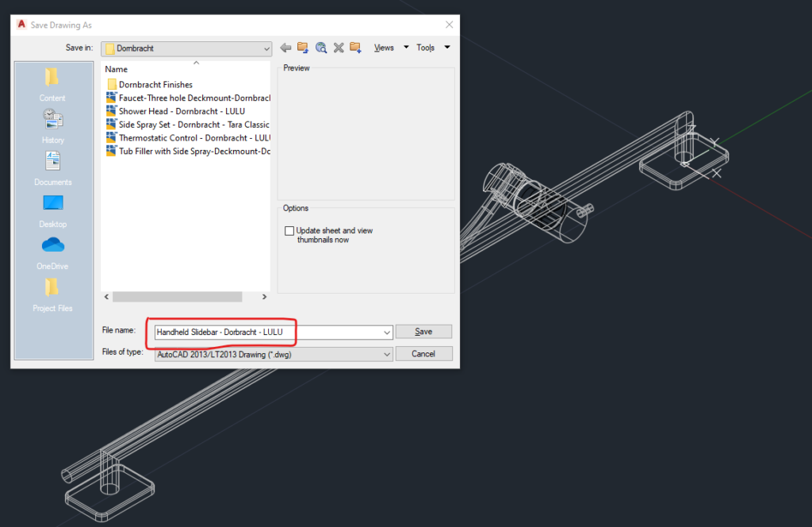The height and width of the screenshot is (527, 812).
Task: Open the Tools dropdown arrow
Action: (x=447, y=47)
